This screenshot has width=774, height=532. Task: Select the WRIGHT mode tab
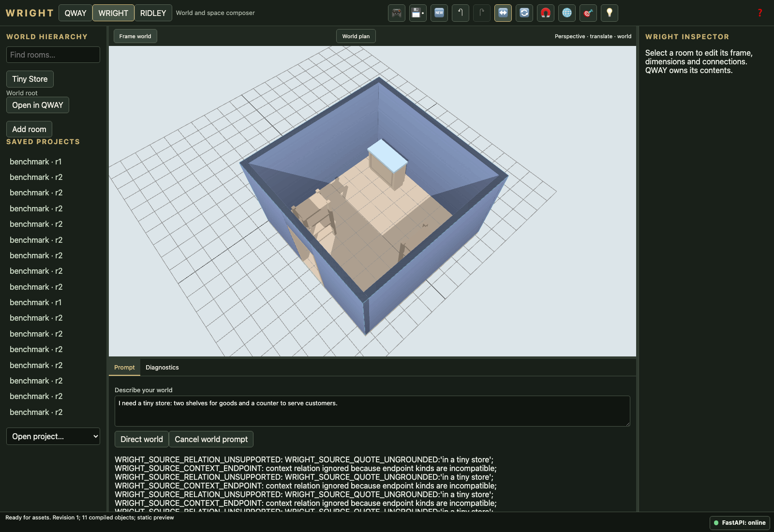click(x=113, y=13)
